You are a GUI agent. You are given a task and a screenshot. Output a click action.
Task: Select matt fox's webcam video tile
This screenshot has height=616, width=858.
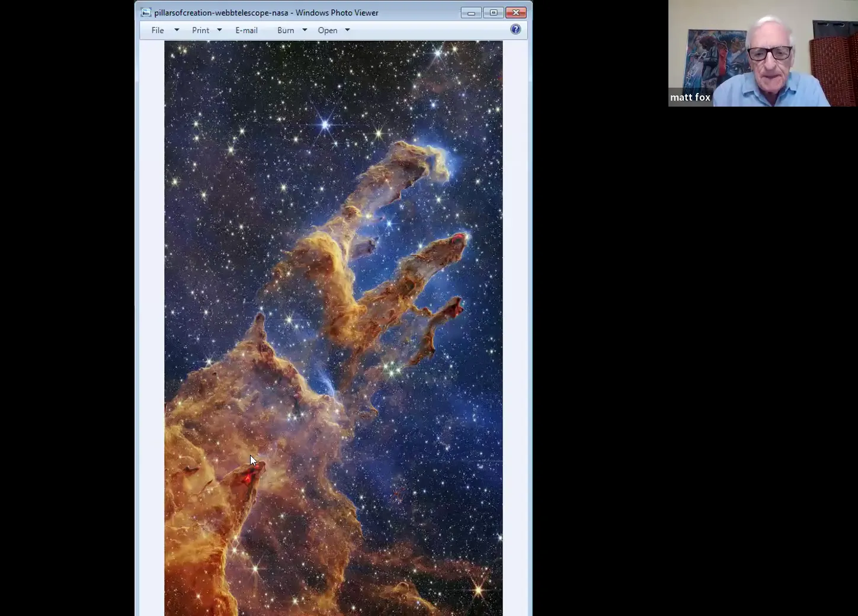pos(763,53)
